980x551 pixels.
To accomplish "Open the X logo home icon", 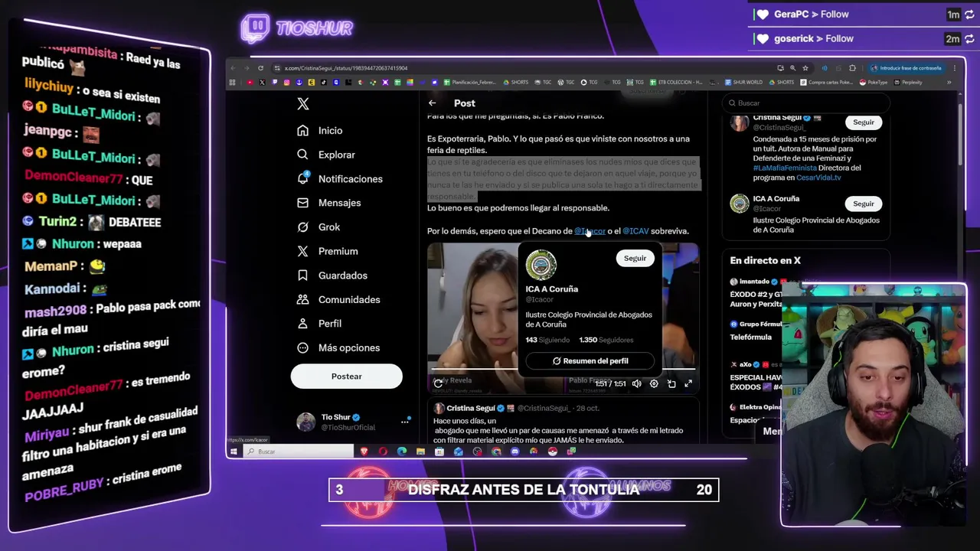I will click(x=303, y=103).
